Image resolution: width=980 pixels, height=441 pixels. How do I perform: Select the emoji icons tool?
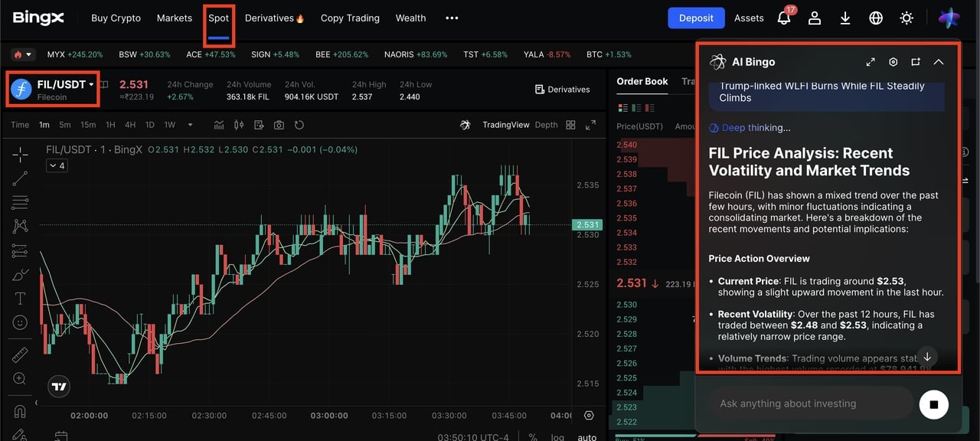[20, 322]
